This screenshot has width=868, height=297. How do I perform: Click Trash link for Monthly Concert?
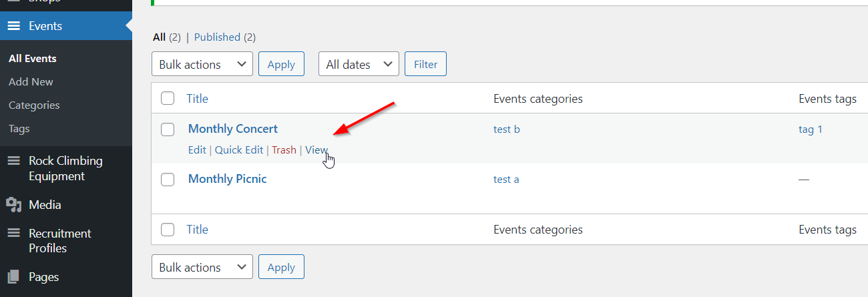284,150
